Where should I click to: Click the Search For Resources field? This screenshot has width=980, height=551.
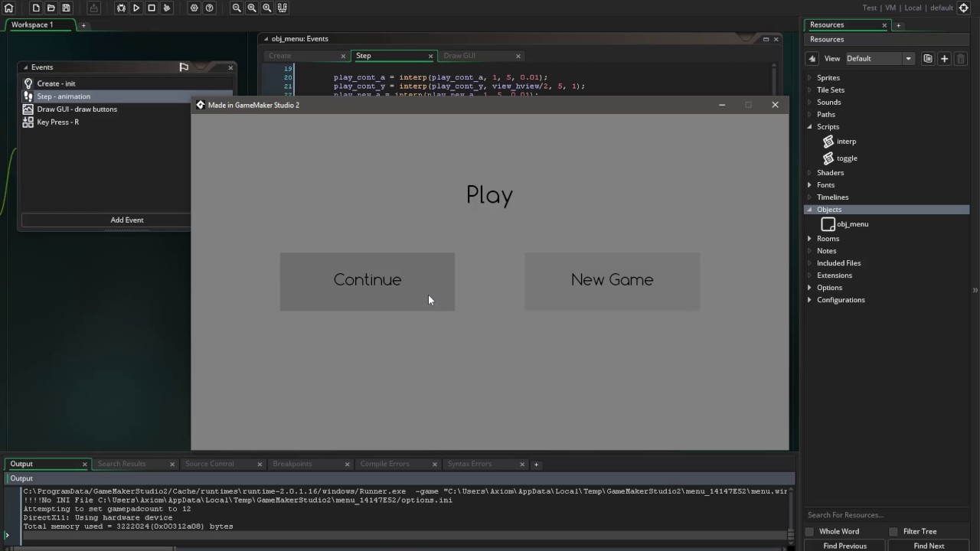click(887, 515)
